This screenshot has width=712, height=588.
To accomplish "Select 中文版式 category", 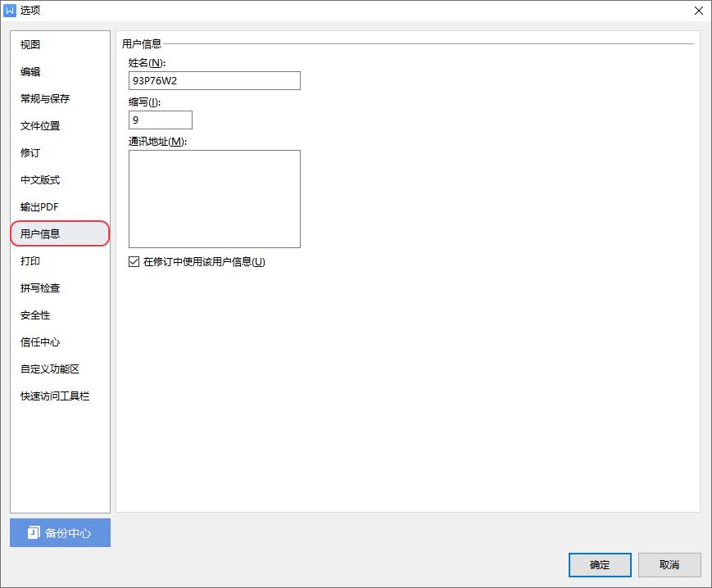I will click(40, 180).
